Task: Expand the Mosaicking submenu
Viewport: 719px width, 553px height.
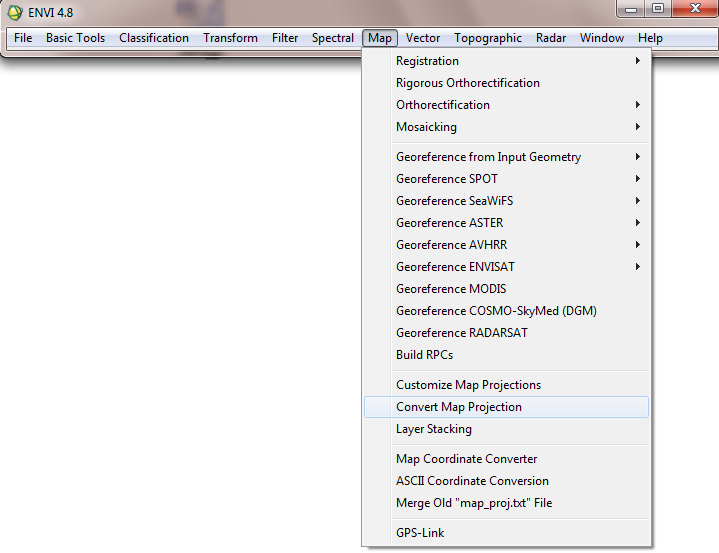Action: pos(506,127)
